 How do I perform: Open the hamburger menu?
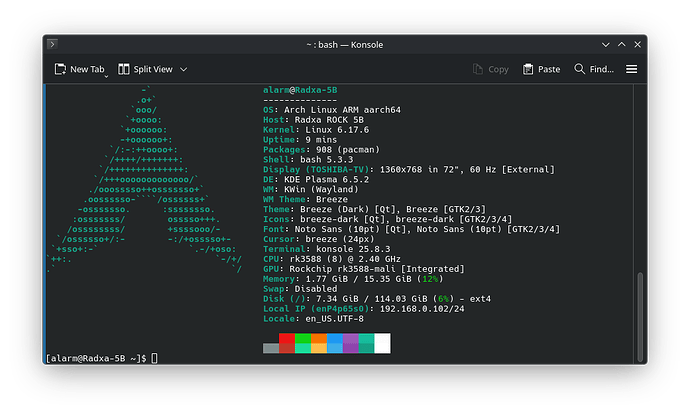pos(631,69)
